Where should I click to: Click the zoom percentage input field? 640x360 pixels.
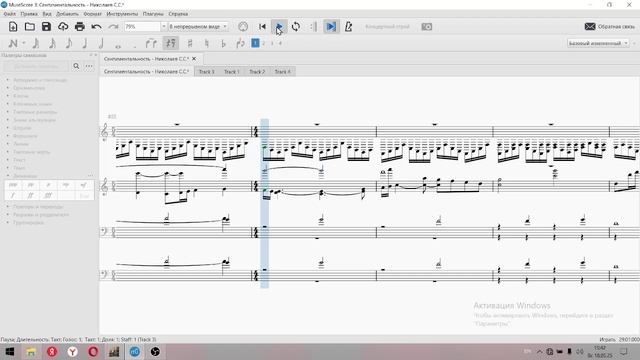[x=142, y=27]
